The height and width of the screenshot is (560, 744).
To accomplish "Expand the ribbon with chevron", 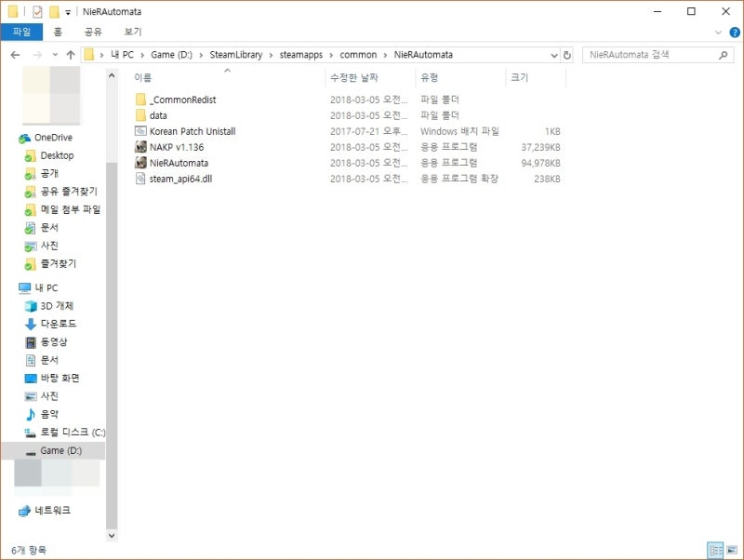I will [x=718, y=33].
